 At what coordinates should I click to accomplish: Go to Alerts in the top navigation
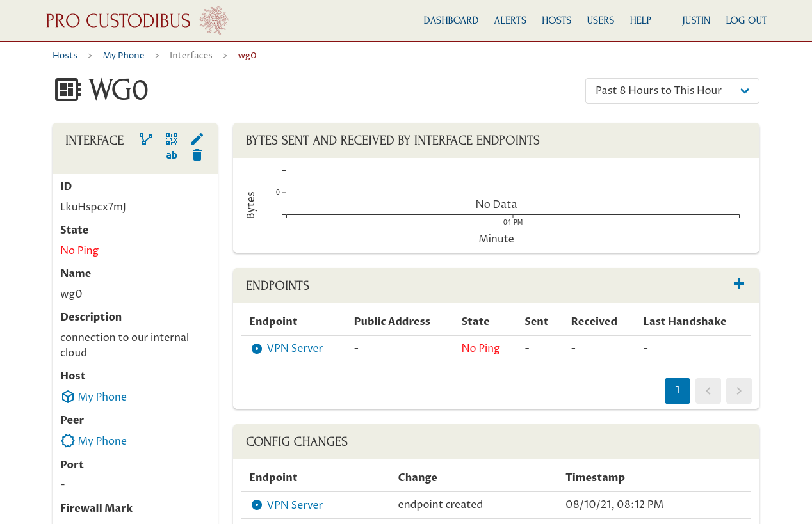coord(510,20)
